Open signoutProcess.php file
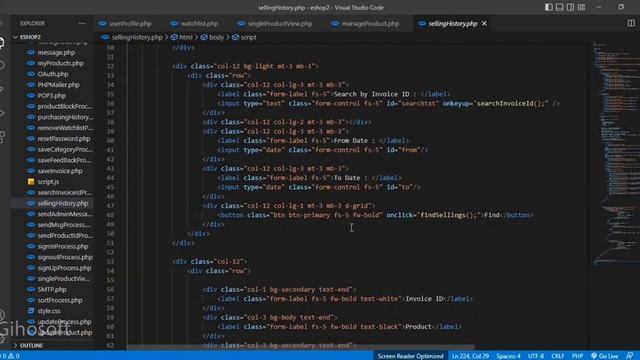The image size is (640, 360). (x=65, y=257)
